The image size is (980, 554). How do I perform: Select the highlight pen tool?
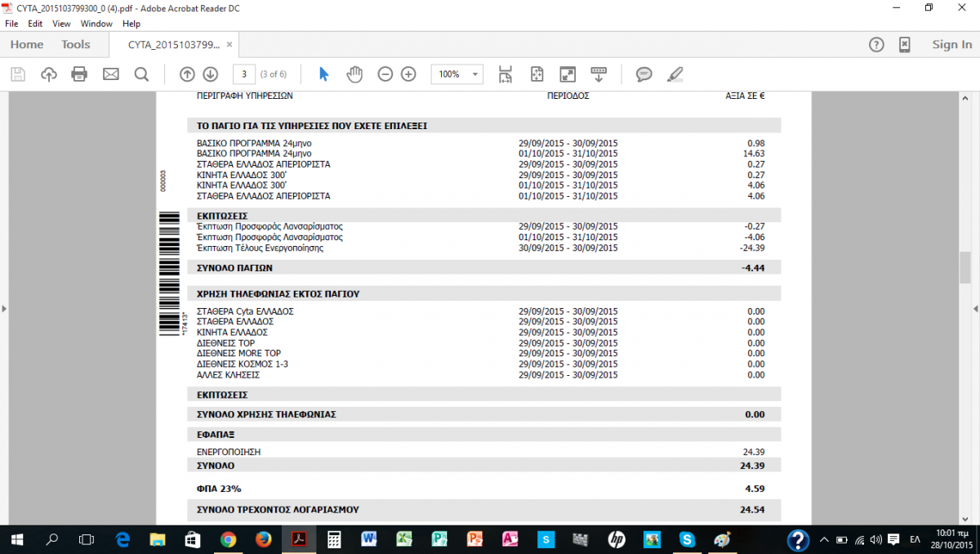675,74
